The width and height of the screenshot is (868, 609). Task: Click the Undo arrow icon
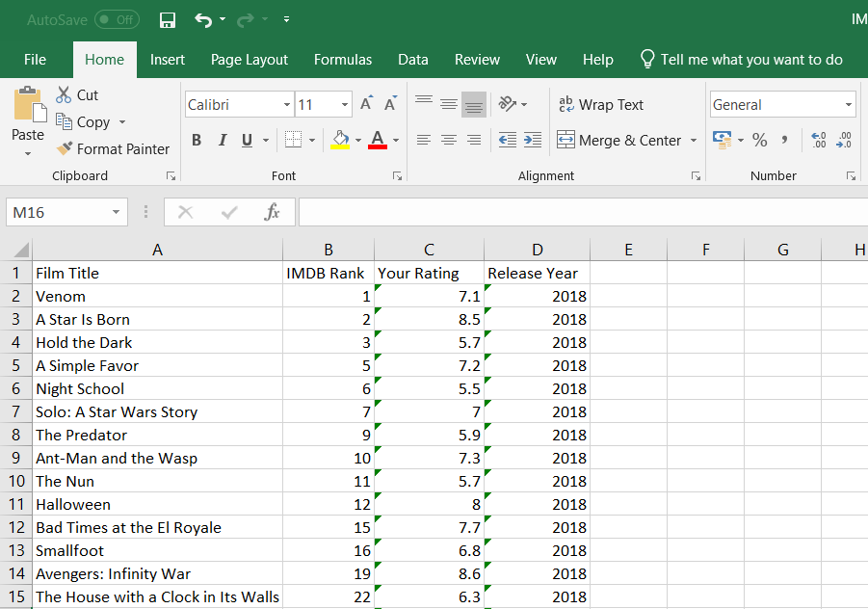click(203, 20)
